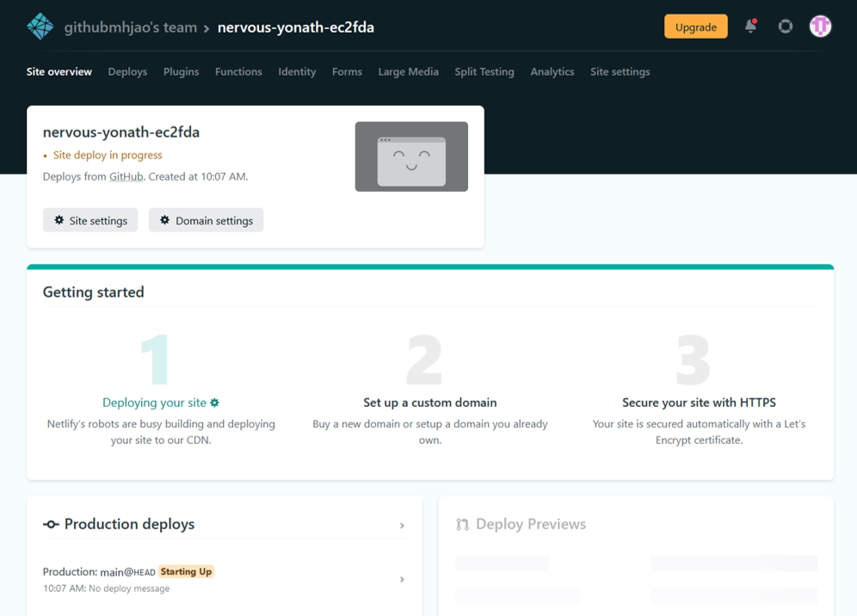The width and height of the screenshot is (857, 616).
Task: Open the Production deploys heading
Action: (129, 524)
